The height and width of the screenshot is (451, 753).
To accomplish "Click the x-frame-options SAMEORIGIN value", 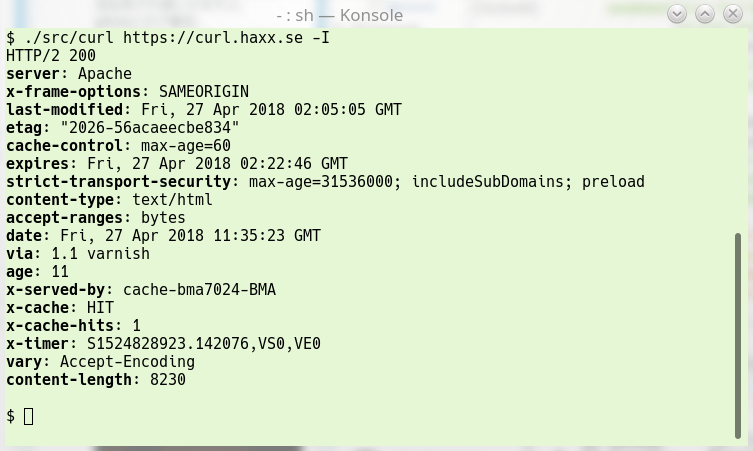I will 204,92.
